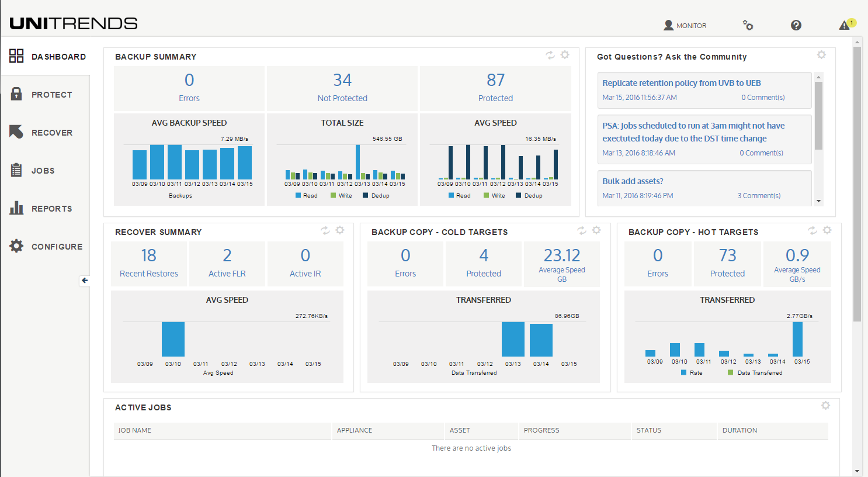The width and height of the screenshot is (868, 477).
Task: Open Active Jobs settings gear
Action: [825, 406]
